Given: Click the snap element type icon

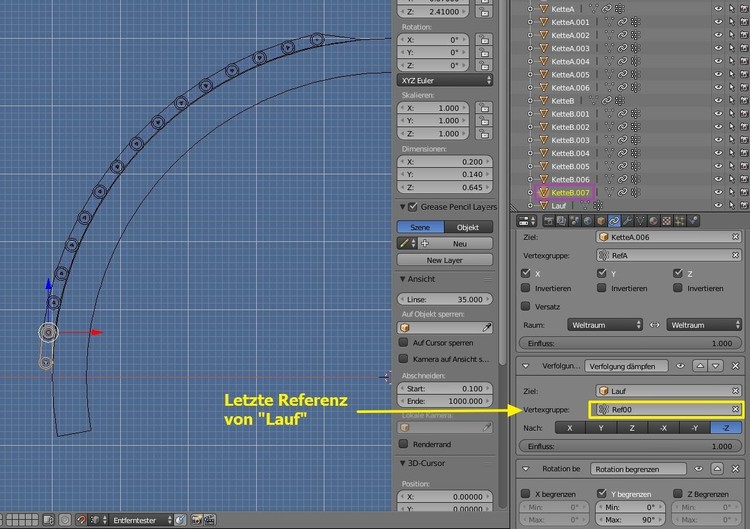Looking at the screenshot, I should (x=98, y=520).
